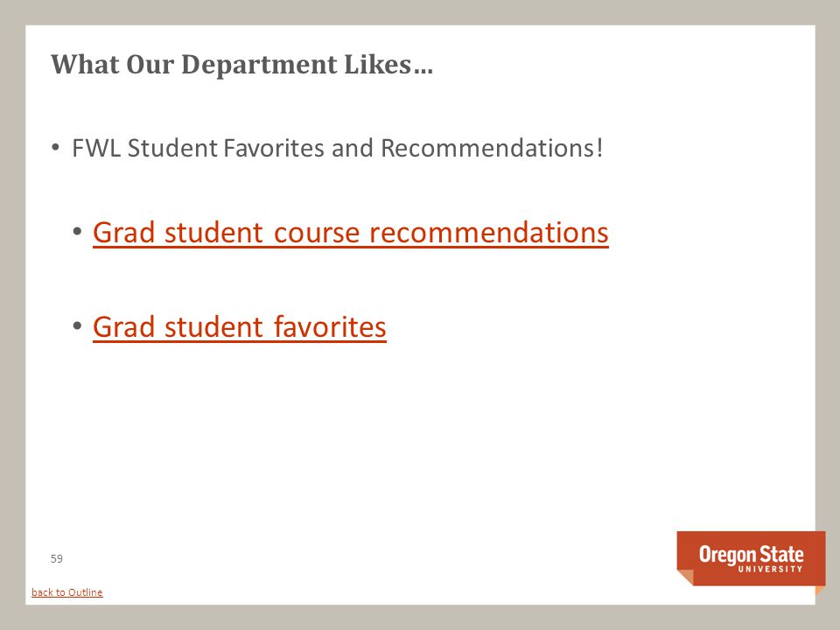Click the bullet point before FWL Student Favorites

tap(56, 147)
